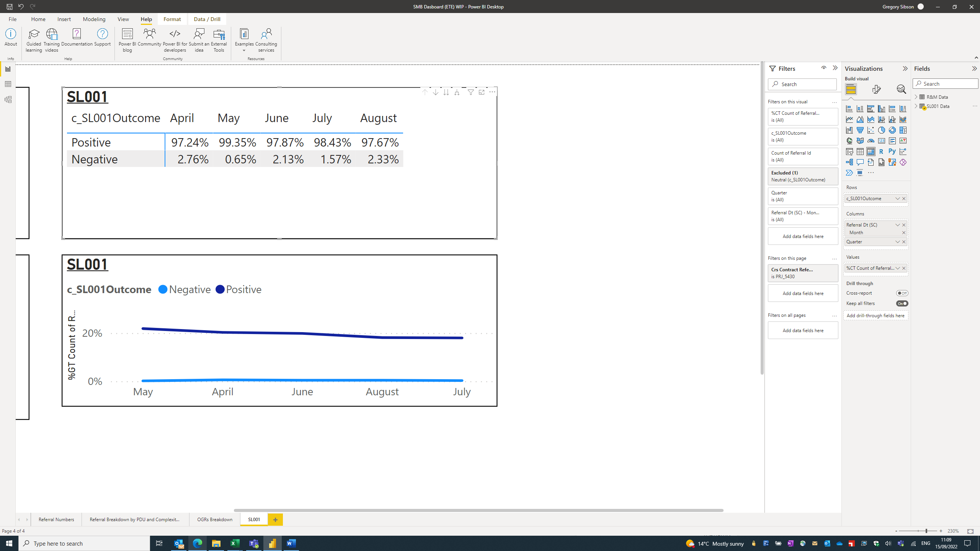
Task: Expand the SL001 Data table
Action: [916, 106]
